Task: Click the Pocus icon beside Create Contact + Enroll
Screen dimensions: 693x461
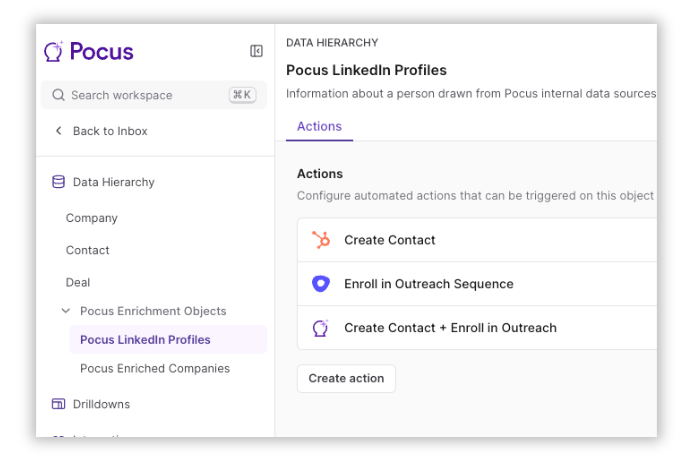Action: click(x=321, y=328)
